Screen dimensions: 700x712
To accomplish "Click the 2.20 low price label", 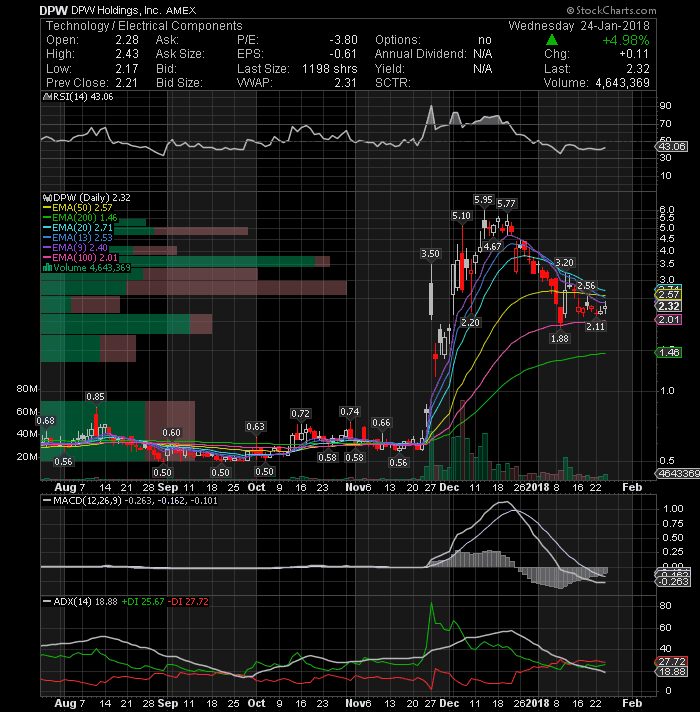I will pyautogui.click(x=470, y=322).
